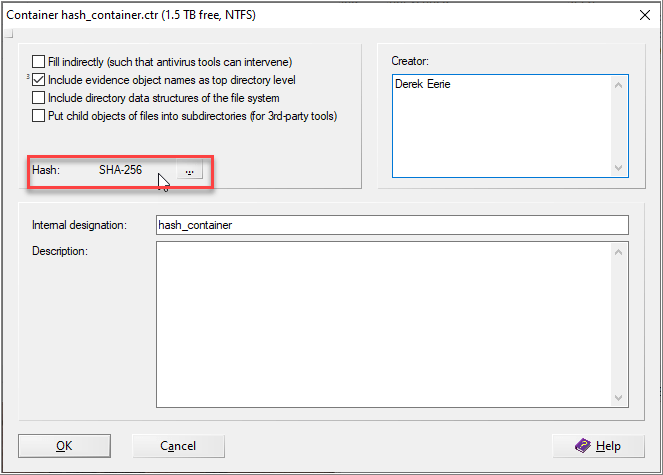Click the SHA-256 hash value label
663x475 pixels.
pyautogui.click(x=120, y=170)
